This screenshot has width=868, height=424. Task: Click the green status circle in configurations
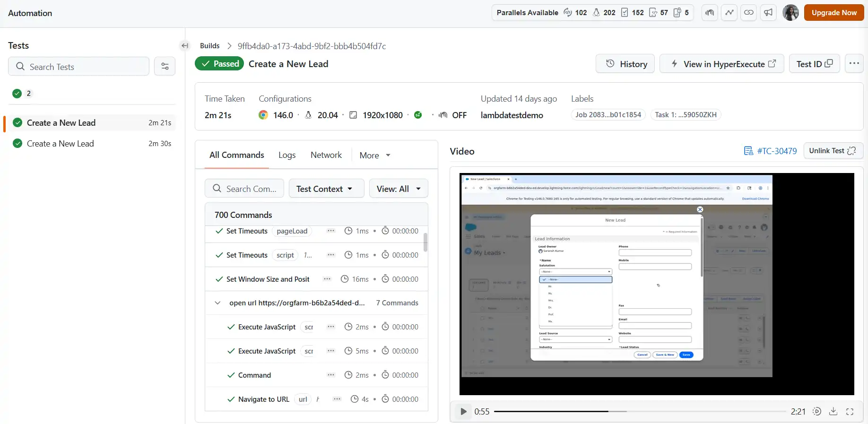point(418,115)
